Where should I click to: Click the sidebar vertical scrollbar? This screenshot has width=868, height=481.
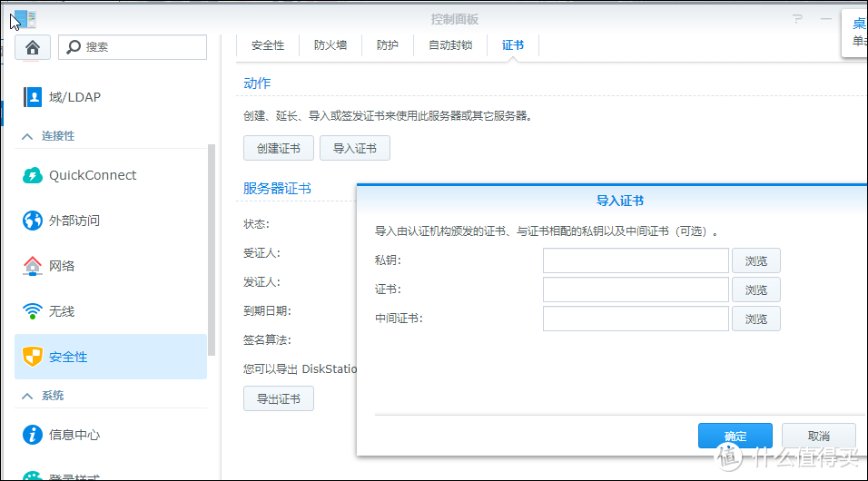click(211, 249)
